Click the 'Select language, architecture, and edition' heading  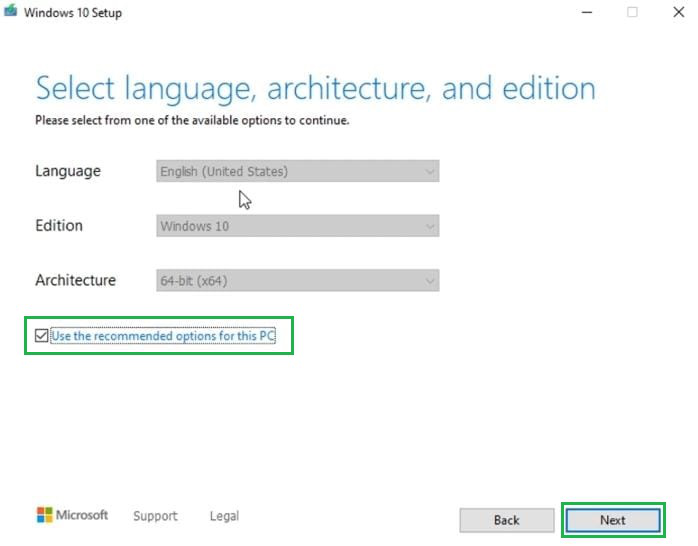315,89
